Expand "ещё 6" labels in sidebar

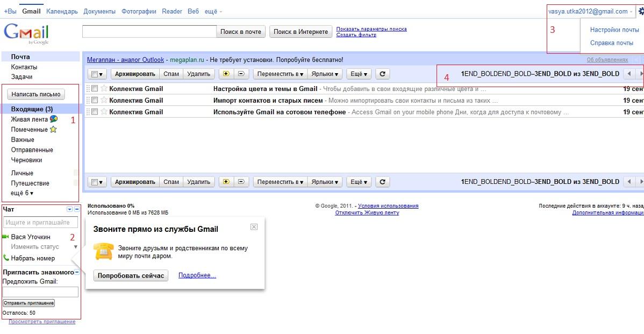22,193
